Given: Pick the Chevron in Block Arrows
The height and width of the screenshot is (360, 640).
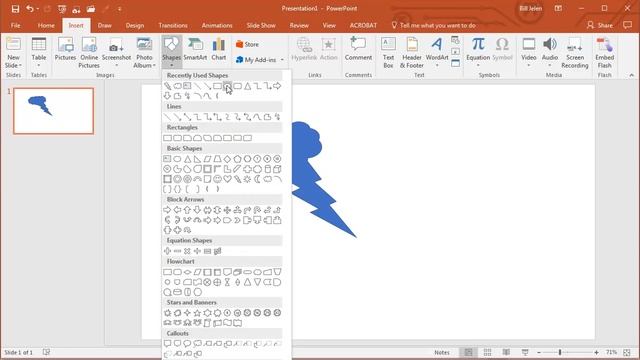Looking at the screenshot, I should click(x=238, y=220).
